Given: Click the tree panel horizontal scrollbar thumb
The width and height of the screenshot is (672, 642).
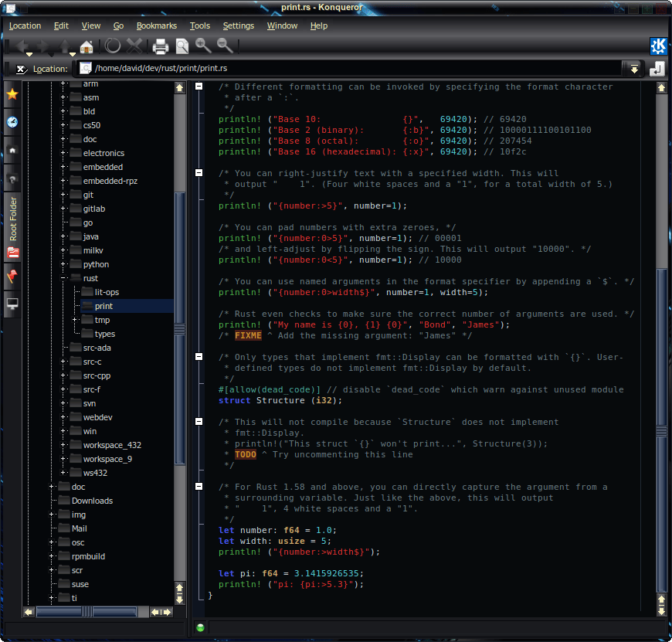Looking at the screenshot, I should [x=87, y=612].
